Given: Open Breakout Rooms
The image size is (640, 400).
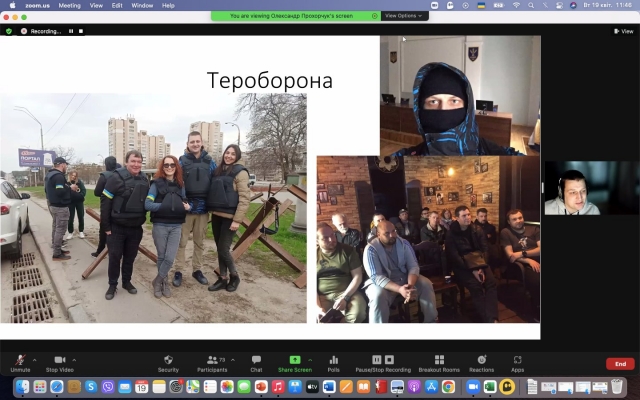Looking at the screenshot, I should (x=439, y=363).
